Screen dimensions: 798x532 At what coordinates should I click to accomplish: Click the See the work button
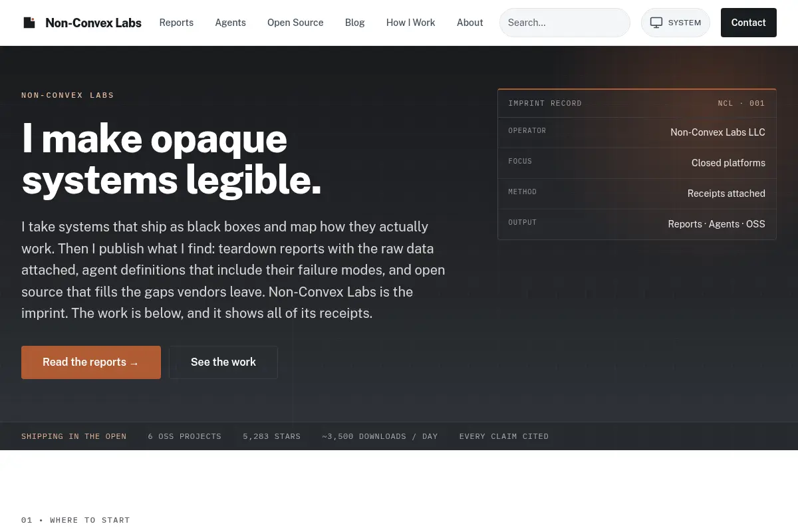223,362
